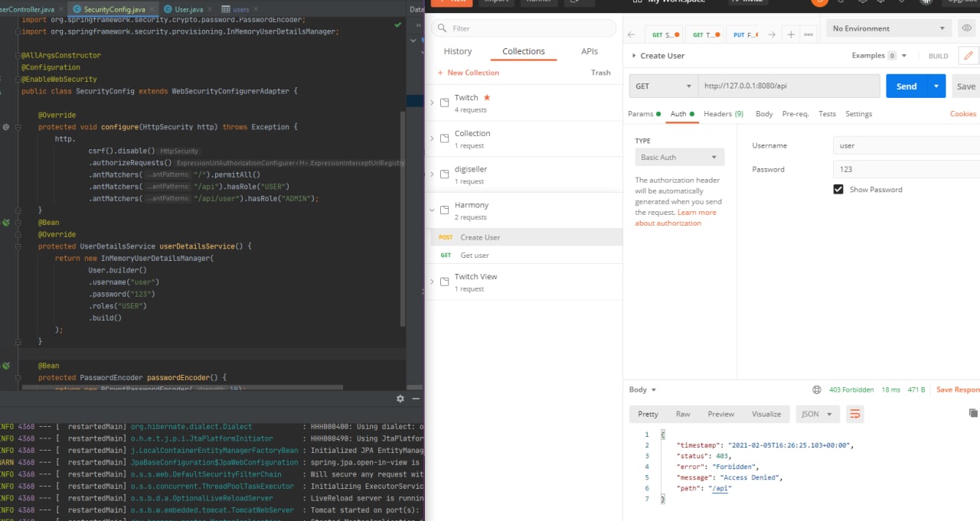The width and height of the screenshot is (980, 521).
Task: Open the tab options three-dots icon
Action: [808, 34]
